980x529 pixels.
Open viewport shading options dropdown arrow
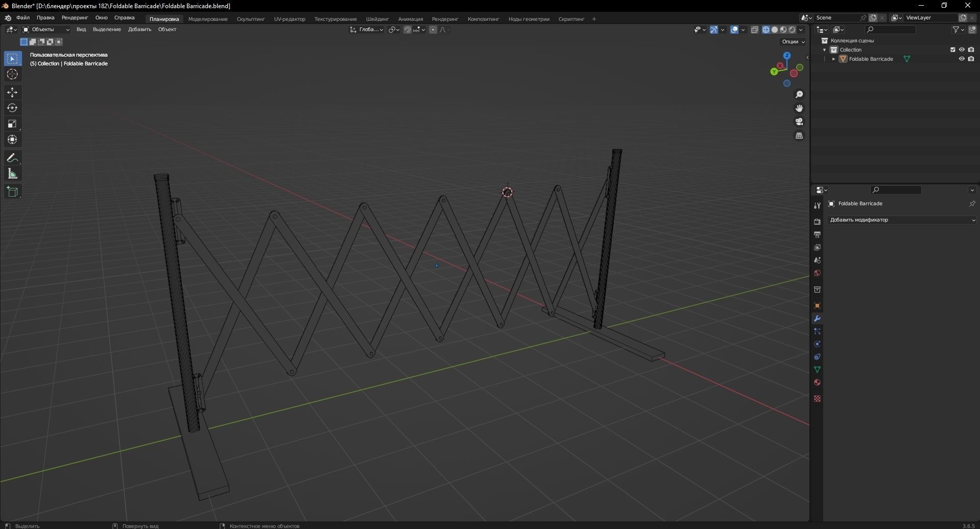click(x=801, y=30)
